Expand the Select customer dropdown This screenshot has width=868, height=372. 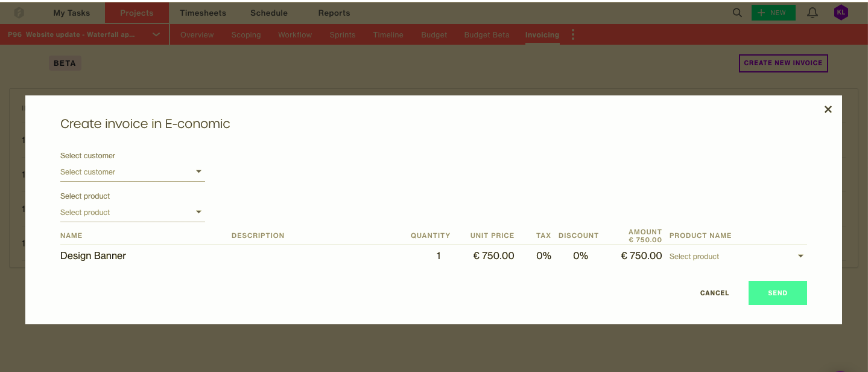click(133, 172)
